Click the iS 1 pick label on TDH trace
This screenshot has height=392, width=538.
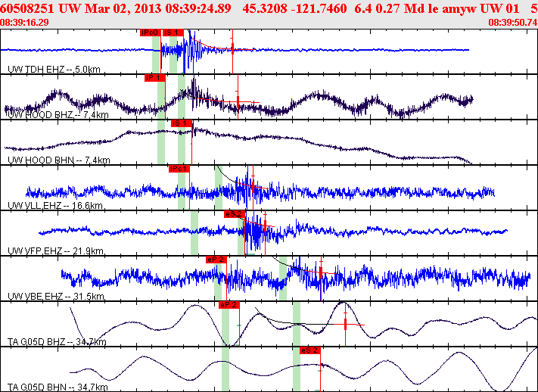click(173, 33)
